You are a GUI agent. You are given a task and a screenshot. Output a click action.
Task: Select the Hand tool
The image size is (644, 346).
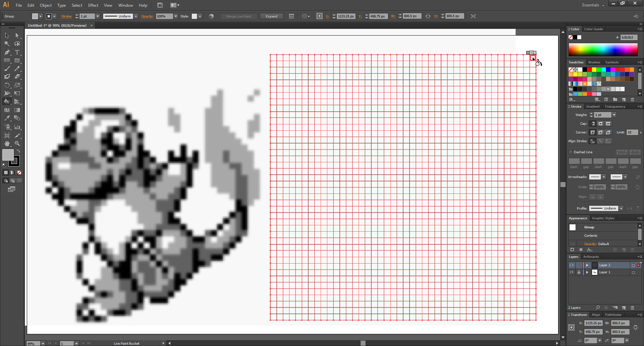click(7, 143)
